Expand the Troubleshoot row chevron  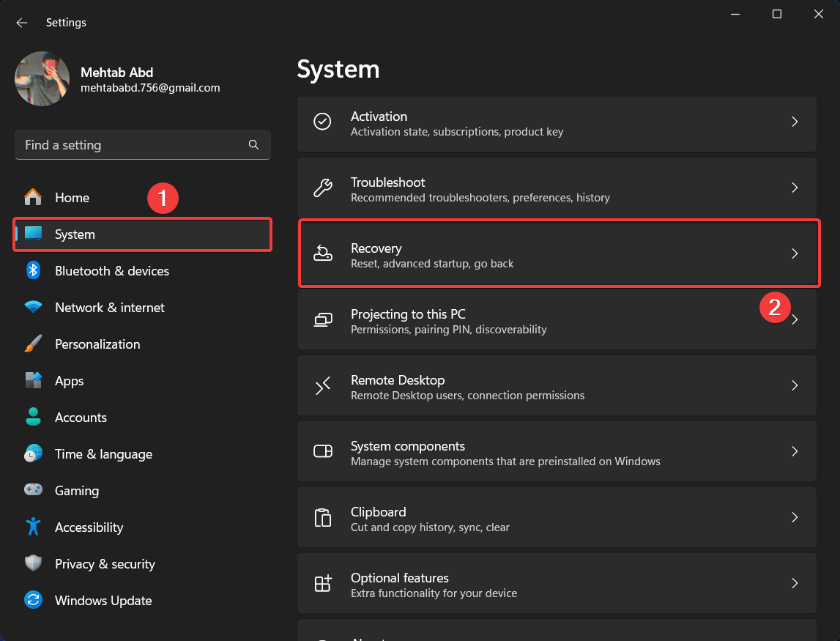[795, 188]
